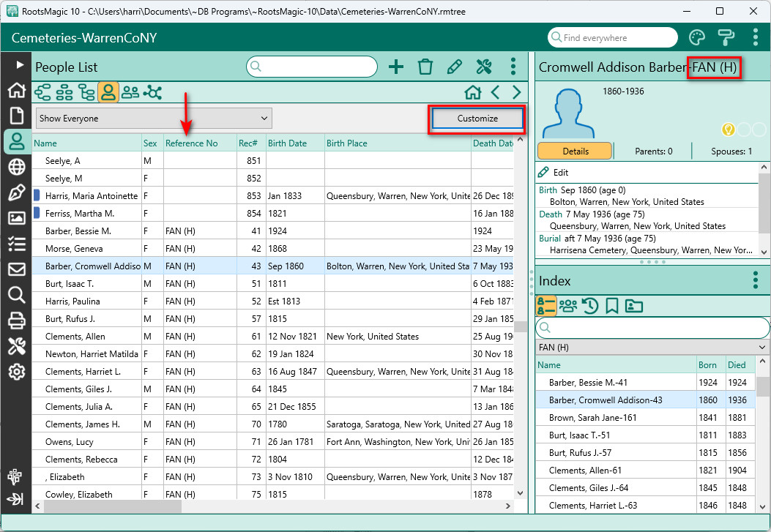The width and height of the screenshot is (771, 532).
Task: Open the Settings gear icon in sidebar
Action: 17,372
